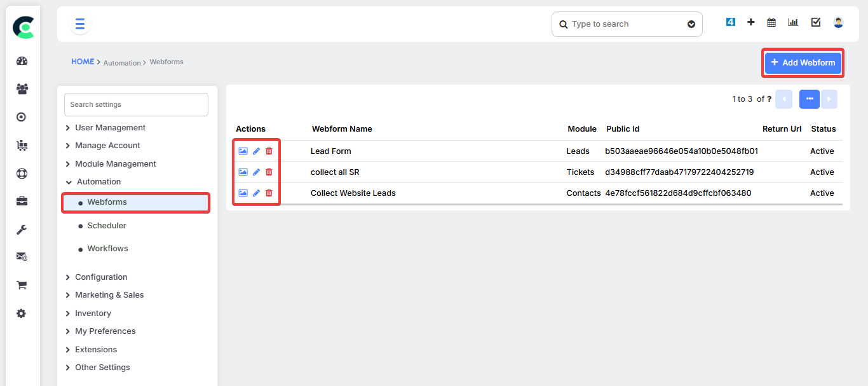
Task: Delete the Collect Website Leads webform
Action: (x=269, y=193)
